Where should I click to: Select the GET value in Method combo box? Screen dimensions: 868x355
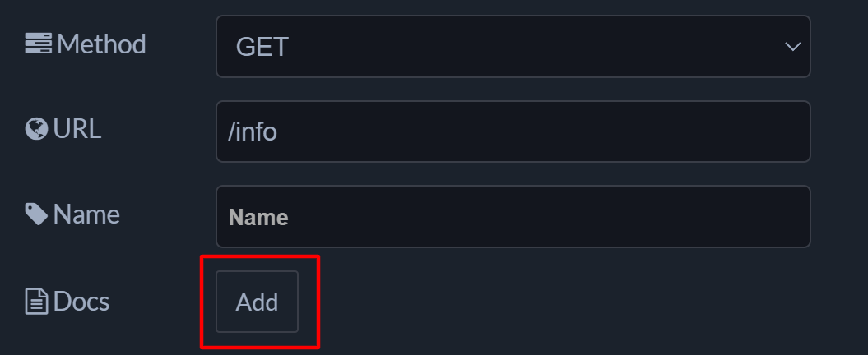pyautogui.click(x=262, y=47)
